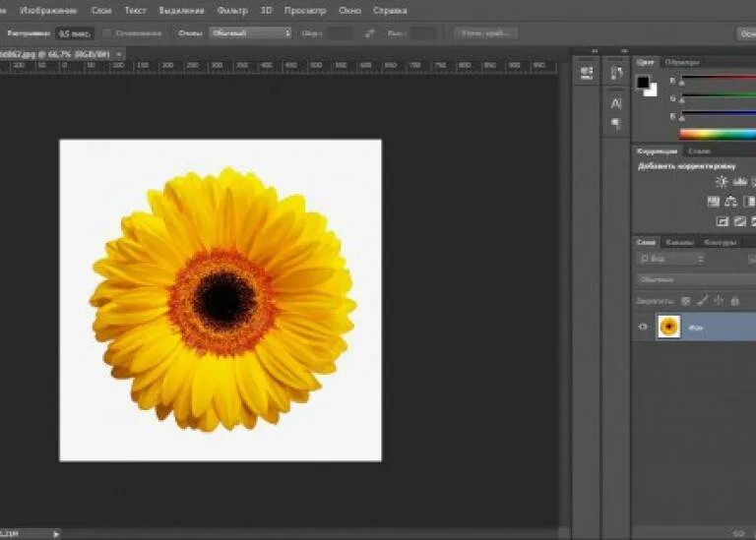
Task: Add a Levels adjustment (histogram icon)
Action: coord(740,182)
